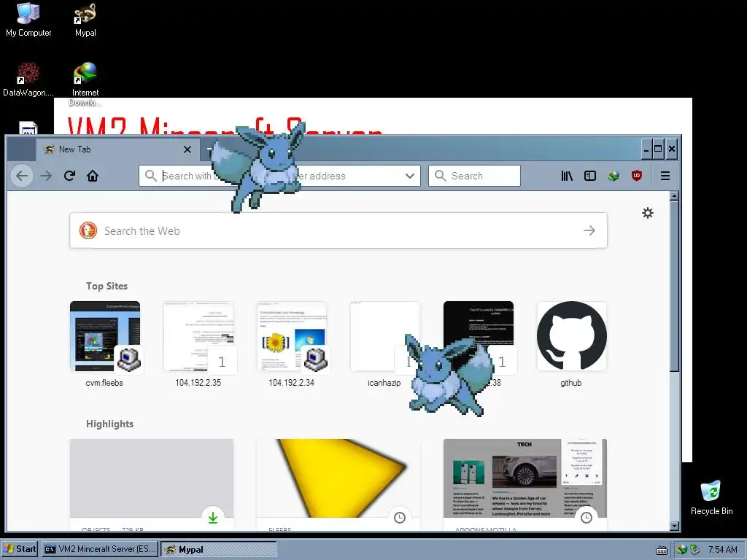Click magnifier icon in the address bar
The width and height of the screenshot is (747, 560).
[150, 176]
